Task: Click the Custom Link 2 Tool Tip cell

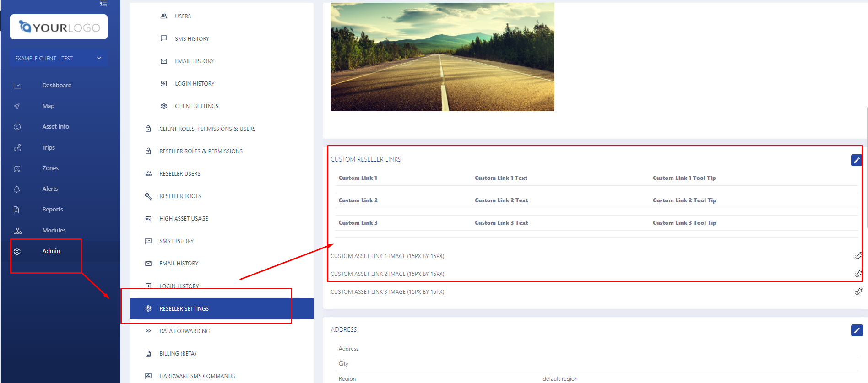Action: tap(684, 200)
